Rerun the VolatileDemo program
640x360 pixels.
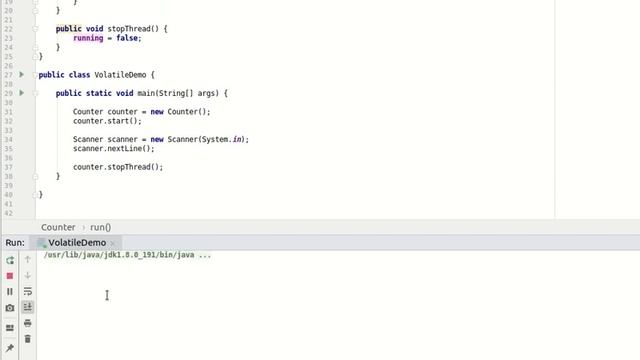click(10, 260)
